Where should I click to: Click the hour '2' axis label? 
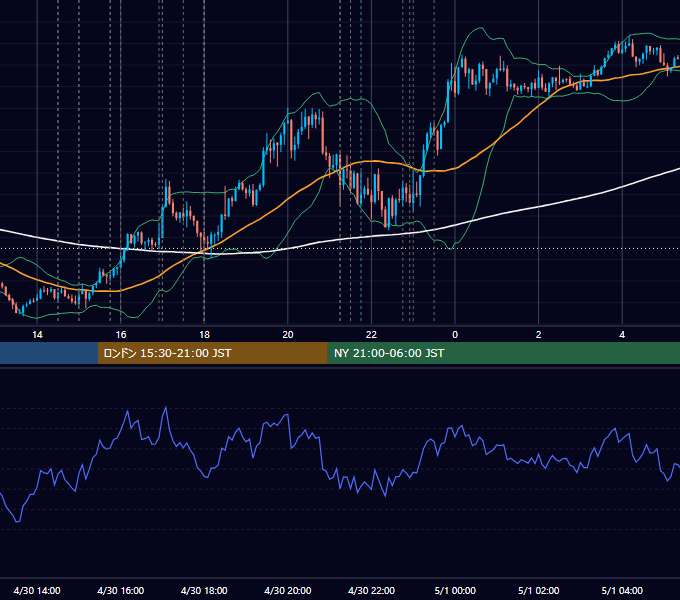pos(539,334)
